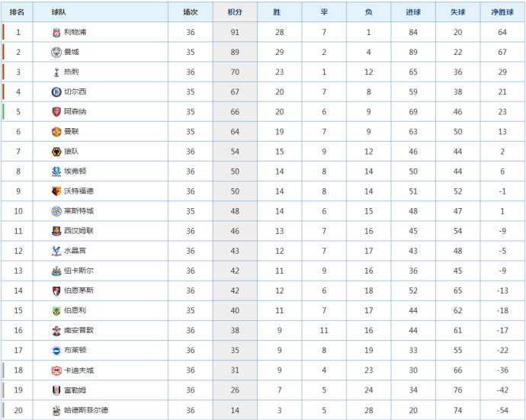Click the Huddersfield (哈德斯菲尔德) crest icon
Image resolution: width=526 pixels, height=420 pixels.
(56, 410)
